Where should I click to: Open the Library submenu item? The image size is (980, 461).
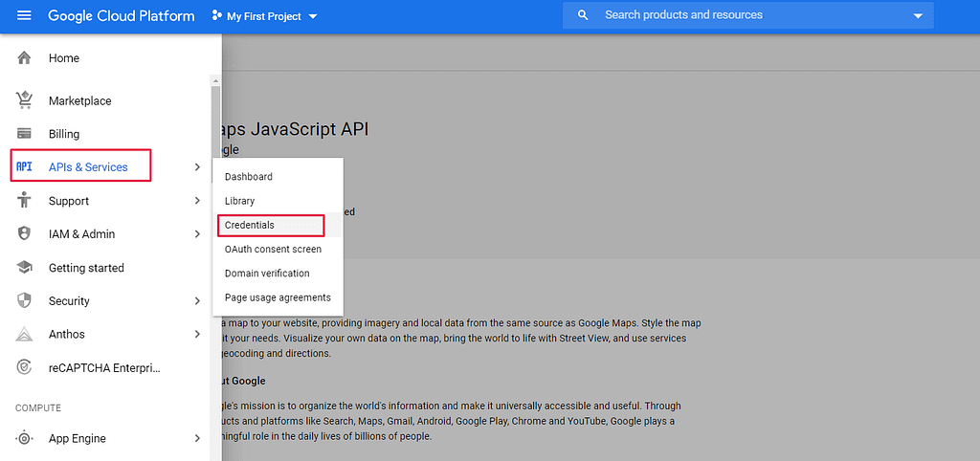click(x=240, y=201)
